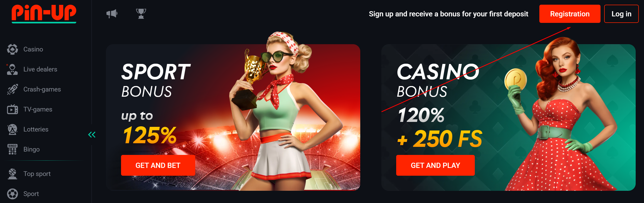The height and width of the screenshot is (203, 644).
Task: Click the Registration button
Action: [570, 14]
